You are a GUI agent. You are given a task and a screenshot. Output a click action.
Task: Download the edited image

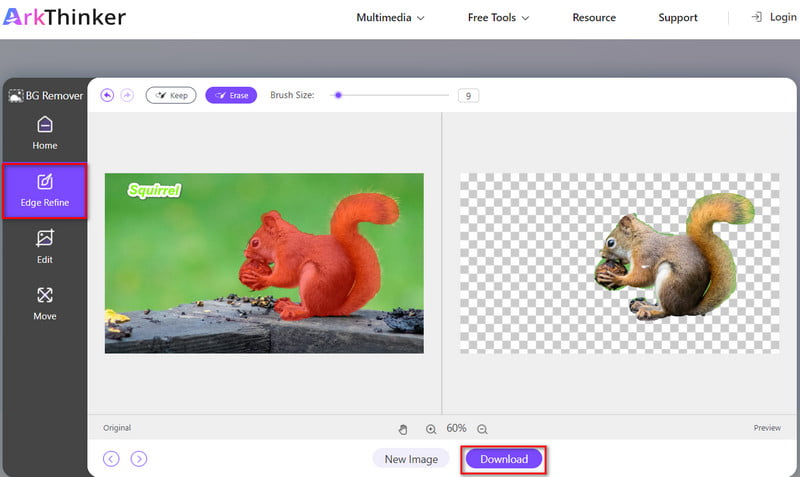pyautogui.click(x=504, y=459)
